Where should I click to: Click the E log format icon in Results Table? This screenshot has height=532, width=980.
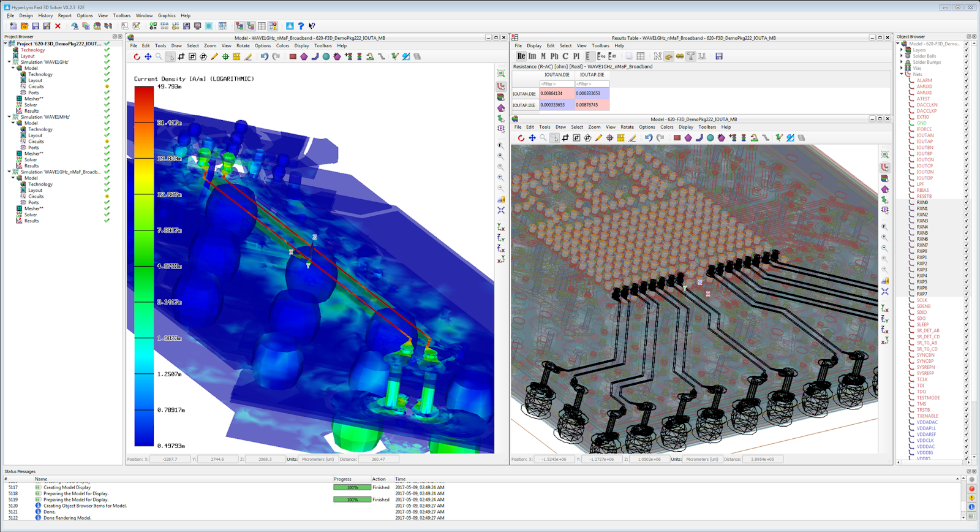coord(601,56)
